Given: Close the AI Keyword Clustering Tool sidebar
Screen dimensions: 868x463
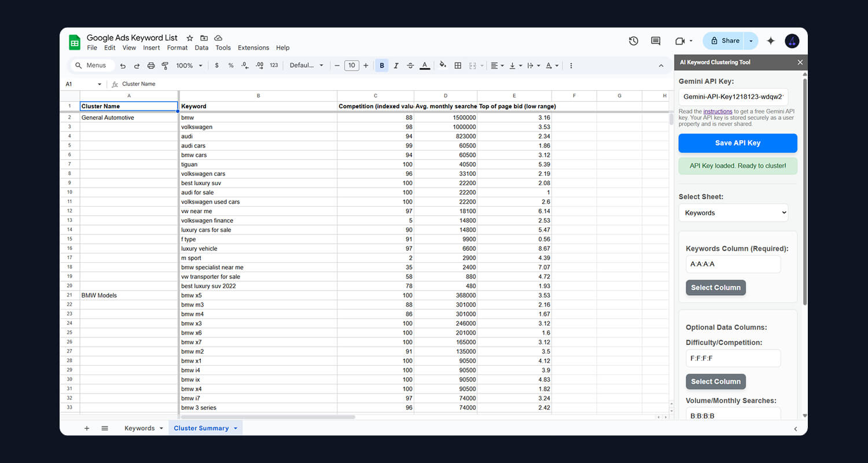Looking at the screenshot, I should pos(800,63).
